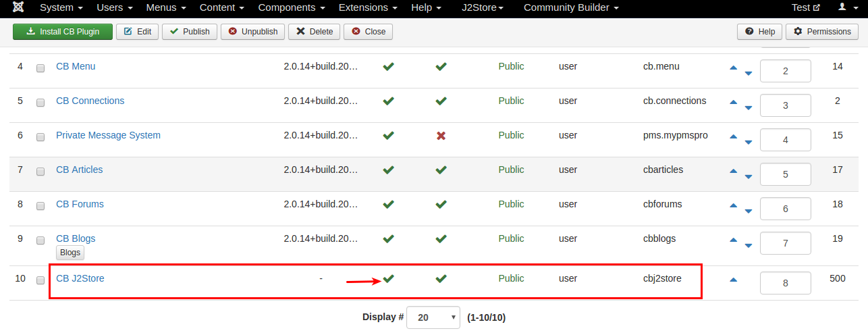868x333 pixels.
Task: Expand the Community Builder menu
Action: click(571, 7)
